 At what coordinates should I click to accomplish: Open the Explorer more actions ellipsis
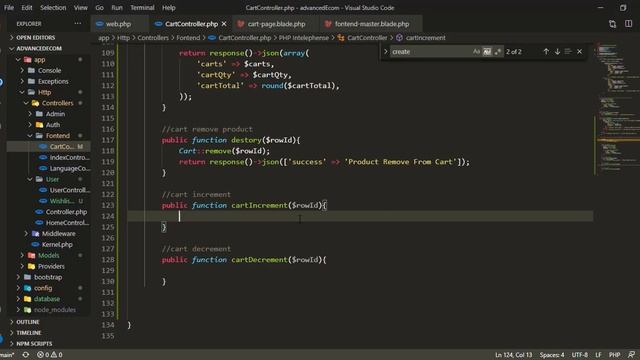coord(78,24)
